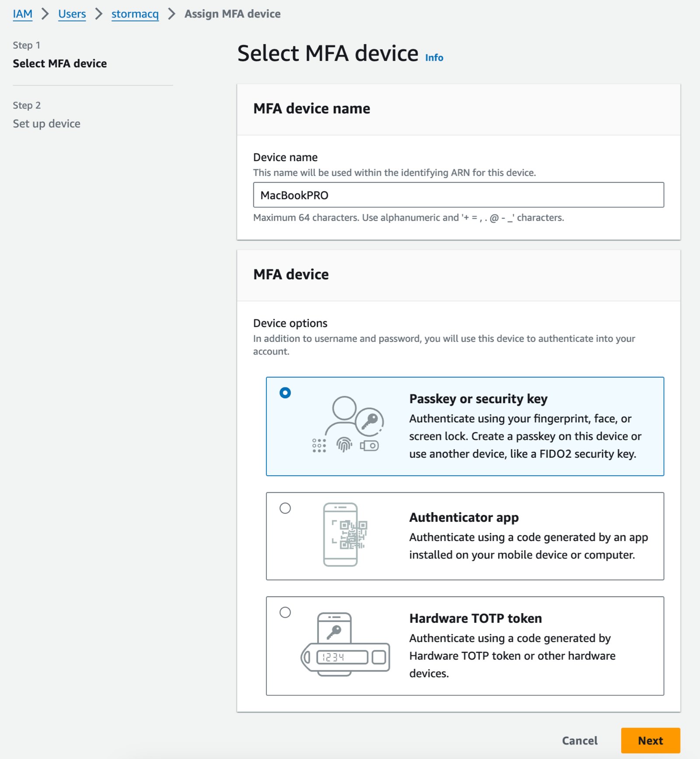700x759 pixels.
Task: Open the Users breadcrumb link
Action: (x=72, y=14)
